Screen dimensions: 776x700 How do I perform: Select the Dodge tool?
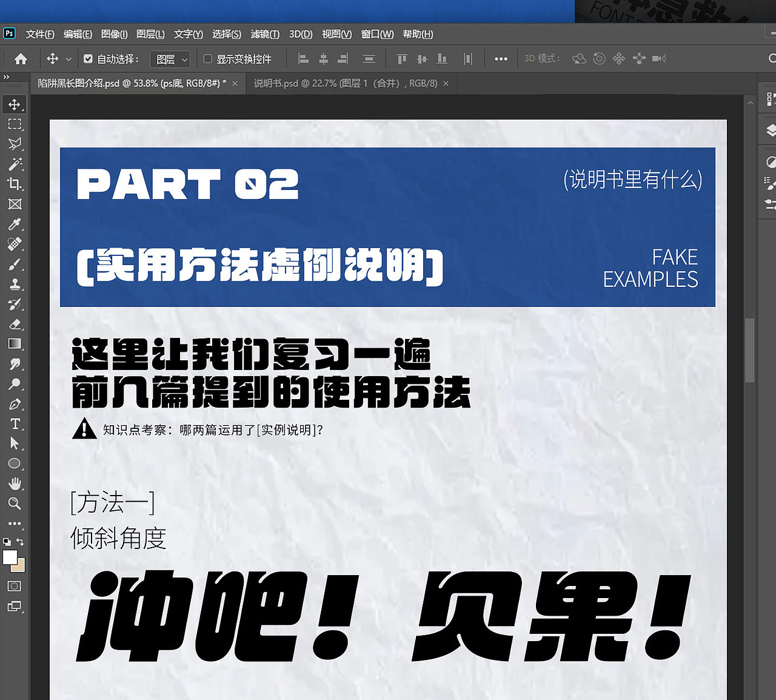15,384
